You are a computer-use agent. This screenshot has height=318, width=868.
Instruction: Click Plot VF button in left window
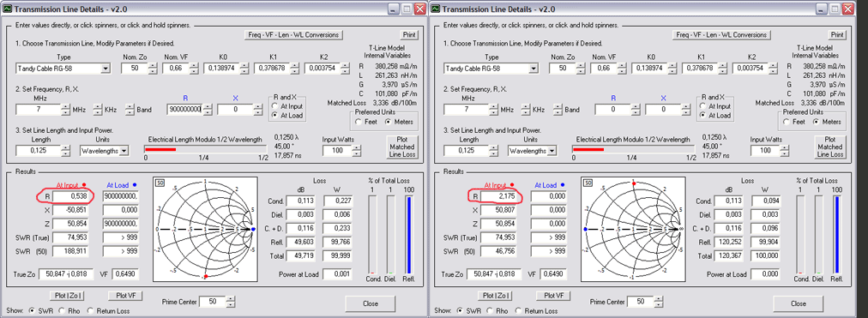[x=126, y=296]
